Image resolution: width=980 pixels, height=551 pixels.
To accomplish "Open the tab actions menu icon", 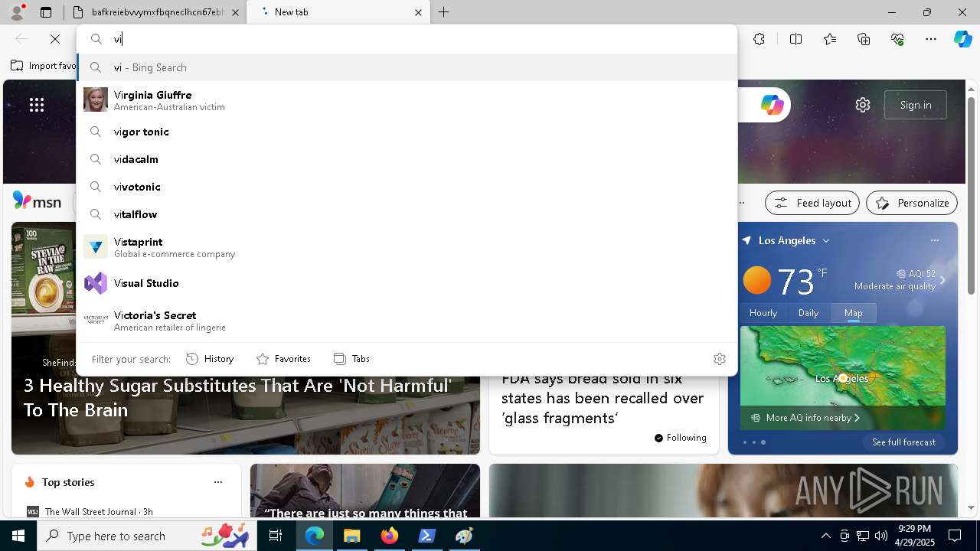I will pyautogui.click(x=46, y=12).
